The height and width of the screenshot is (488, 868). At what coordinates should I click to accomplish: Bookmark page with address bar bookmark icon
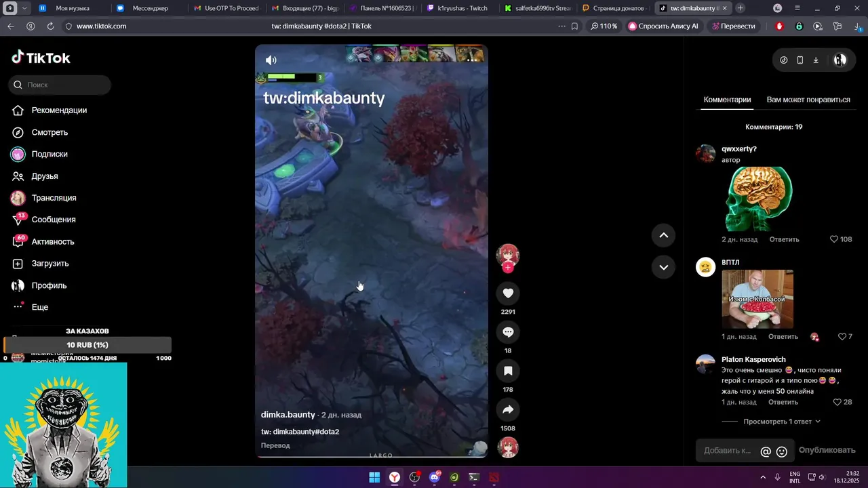pyautogui.click(x=574, y=26)
